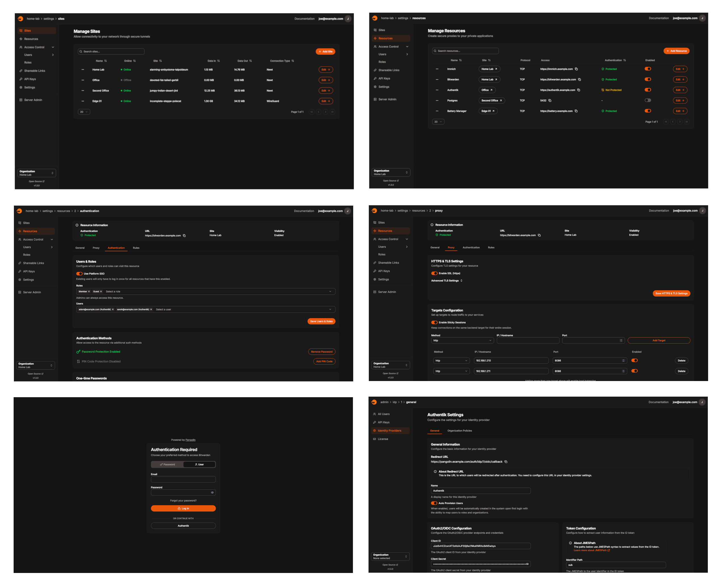724x588 pixels.
Task: Click 'Forgot your password?' link
Action: (x=183, y=501)
